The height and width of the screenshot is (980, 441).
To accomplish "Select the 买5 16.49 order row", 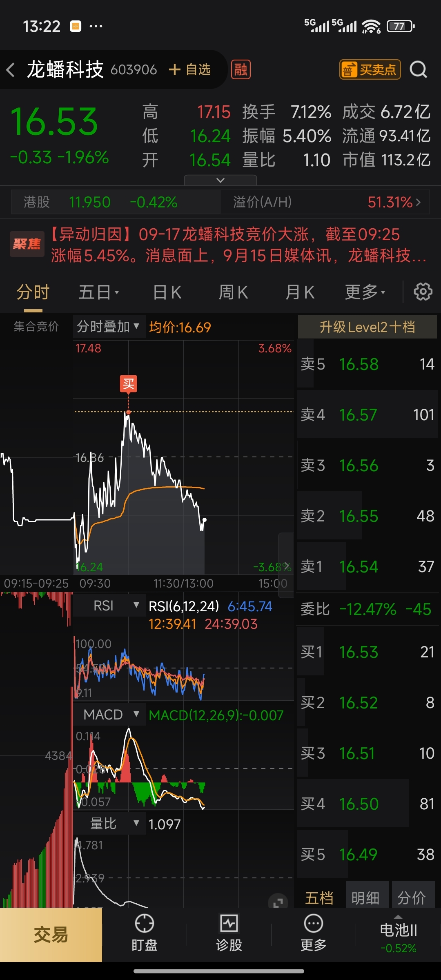I will click(x=367, y=854).
